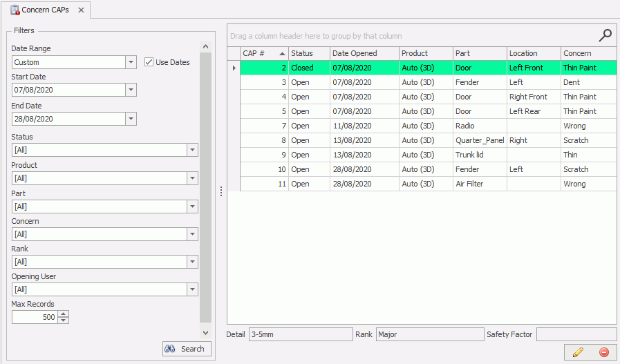This screenshot has height=364, width=620.
Task: Click the Max Records input field
Action: click(x=35, y=317)
